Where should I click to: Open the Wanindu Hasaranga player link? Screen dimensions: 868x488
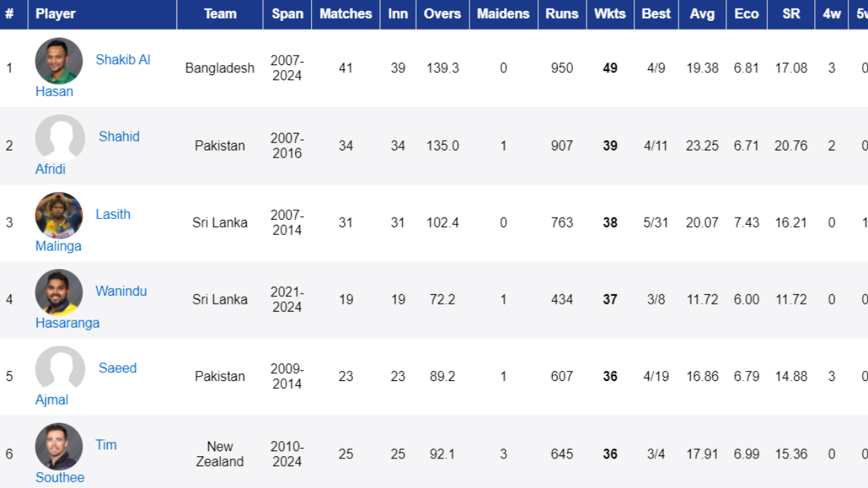coord(121,291)
